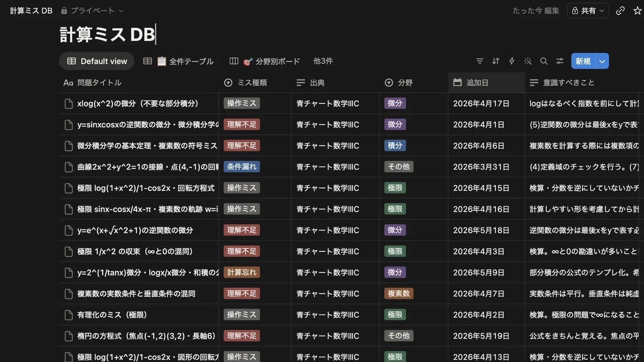Open page icon of y=sinxcosxの逆関数 row
The image size is (644, 362).
(69, 125)
